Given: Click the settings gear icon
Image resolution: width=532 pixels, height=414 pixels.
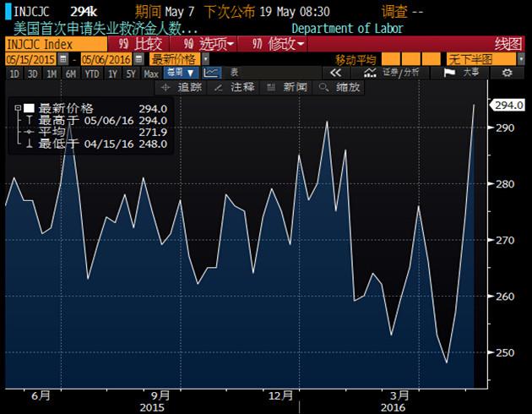Looking at the screenshot, I should pyautogui.click(x=507, y=74).
